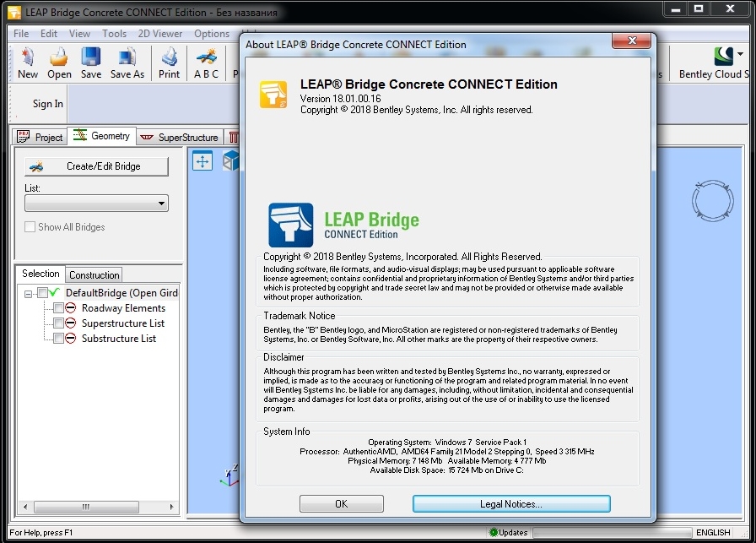756x543 pixels.
Task: Select DefaultBridge (Open Gird tree item
Action: pyautogui.click(x=121, y=292)
